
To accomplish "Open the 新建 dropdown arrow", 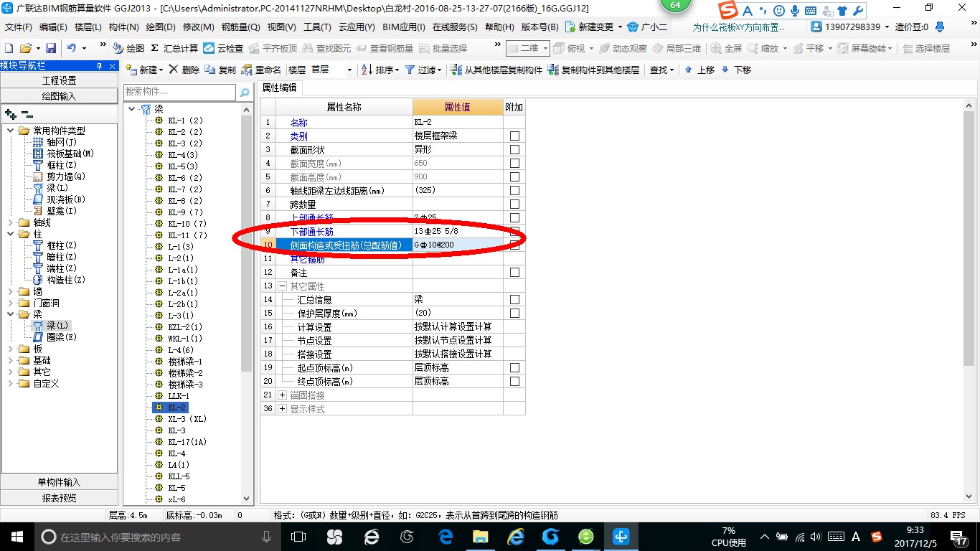I will tap(161, 70).
